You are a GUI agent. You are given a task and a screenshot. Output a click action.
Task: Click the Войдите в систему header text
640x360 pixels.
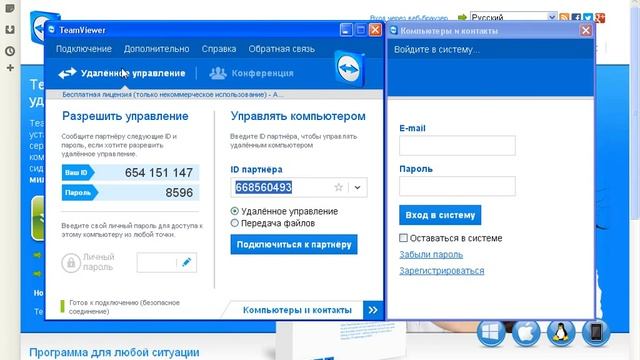[437, 50]
